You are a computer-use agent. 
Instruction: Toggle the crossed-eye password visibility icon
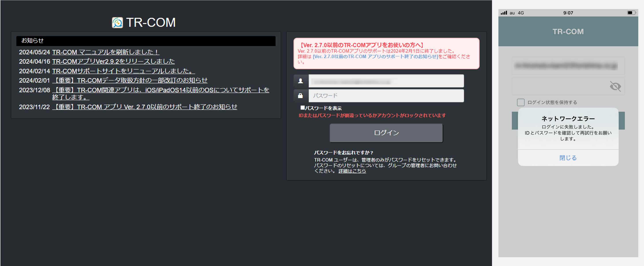coord(615,86)
